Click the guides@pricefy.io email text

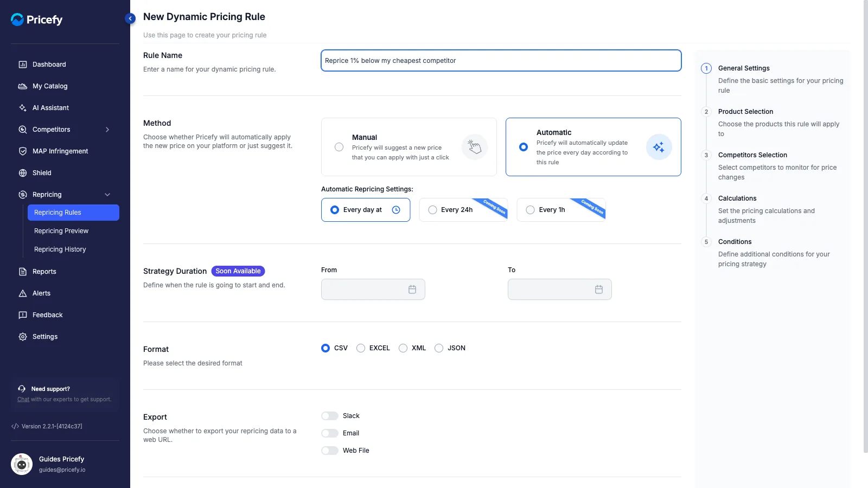[x=62, y=470]
